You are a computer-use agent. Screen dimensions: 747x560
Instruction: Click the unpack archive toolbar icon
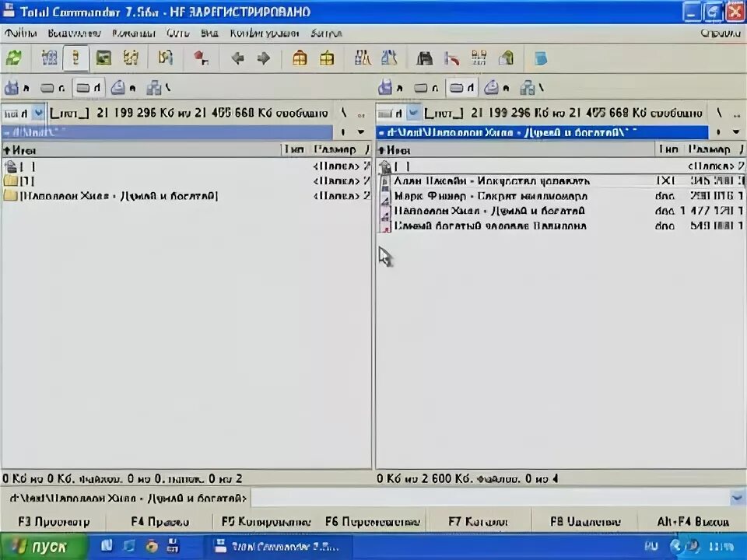click(x=327, y=58)
